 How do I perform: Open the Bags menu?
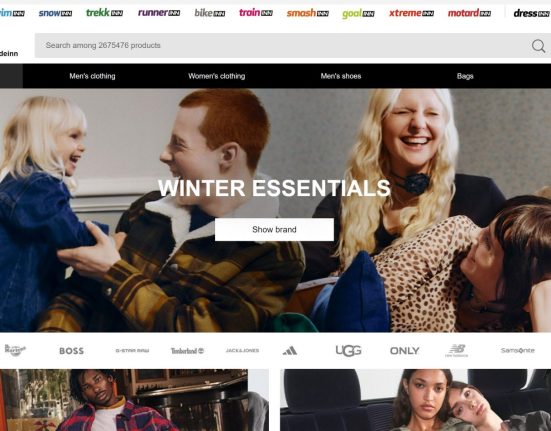pos(465,76)
